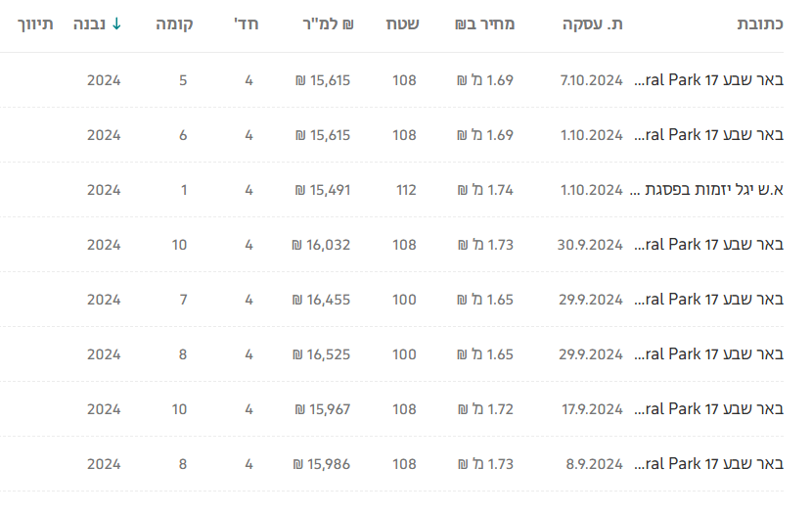Click the 16,525 ₪ price per meter cell

click(x=322, y=354)
